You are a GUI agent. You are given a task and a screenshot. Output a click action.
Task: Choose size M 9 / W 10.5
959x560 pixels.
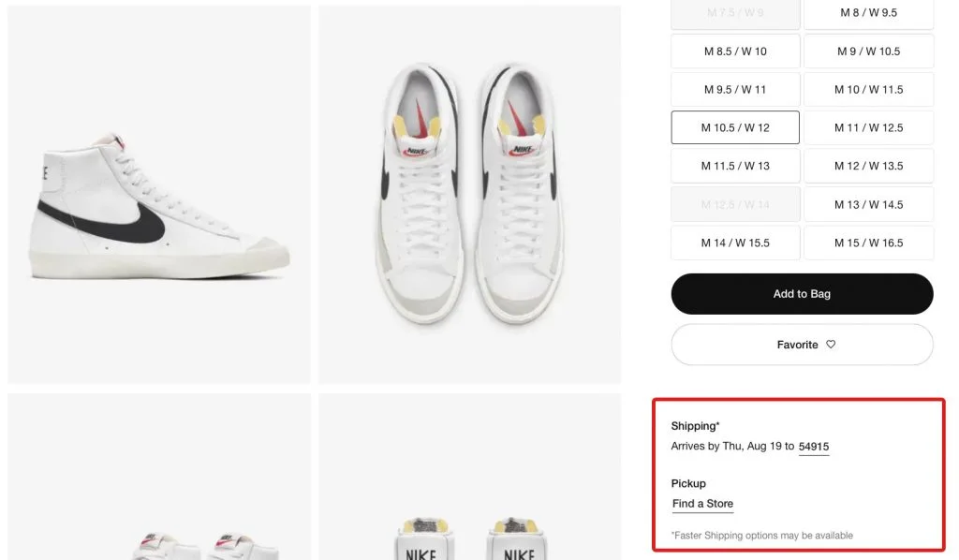coord(868,52)
